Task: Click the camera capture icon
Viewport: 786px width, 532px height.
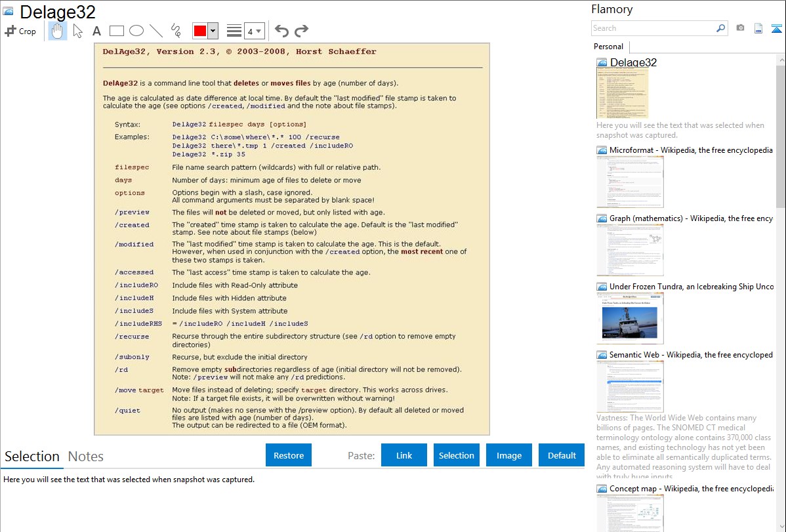Action: pos(740,28)
